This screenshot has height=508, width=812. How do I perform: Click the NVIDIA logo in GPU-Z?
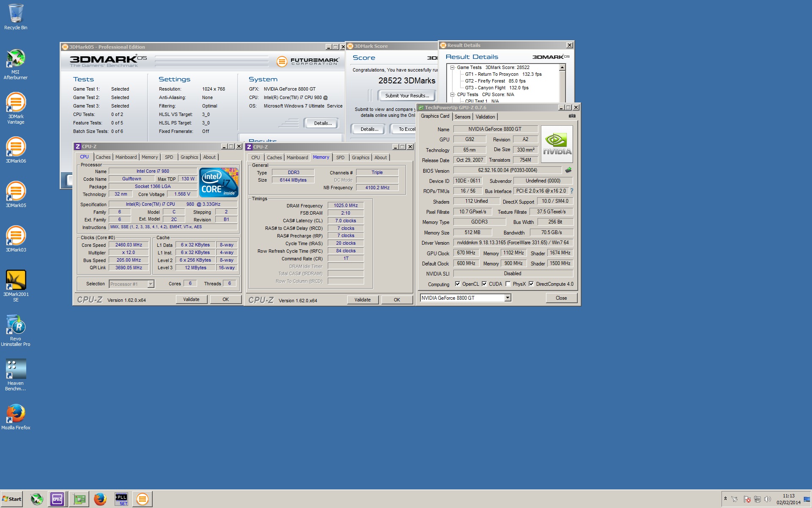(557, 144)
